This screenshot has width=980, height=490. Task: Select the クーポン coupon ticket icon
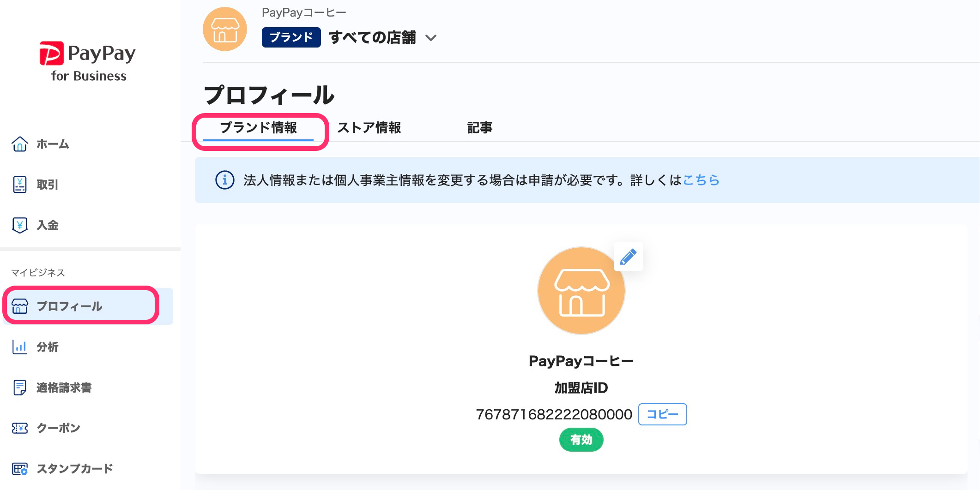[19, 428]
